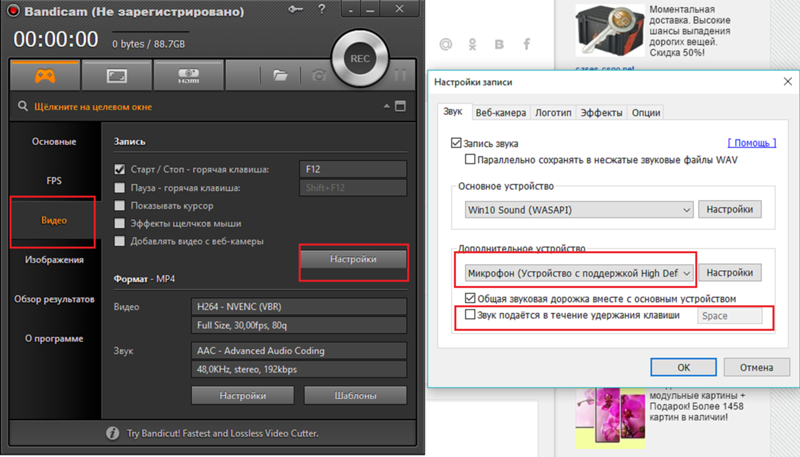The width and height of the screenshot is (800, 457).
Task: Open the output folder icon
Action: click(x=280, y=75)
